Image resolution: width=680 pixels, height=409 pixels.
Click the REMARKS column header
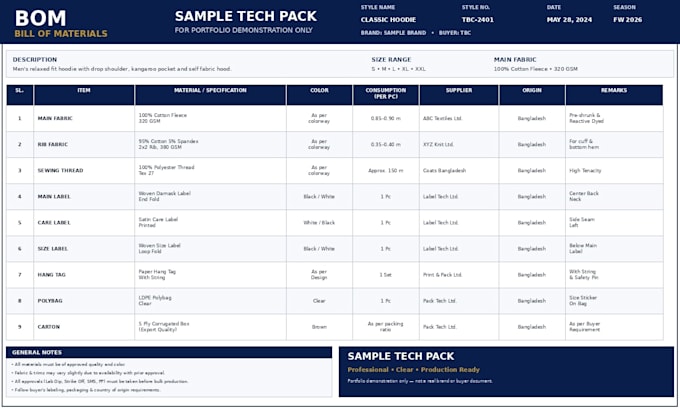click(x=614, y=95)
